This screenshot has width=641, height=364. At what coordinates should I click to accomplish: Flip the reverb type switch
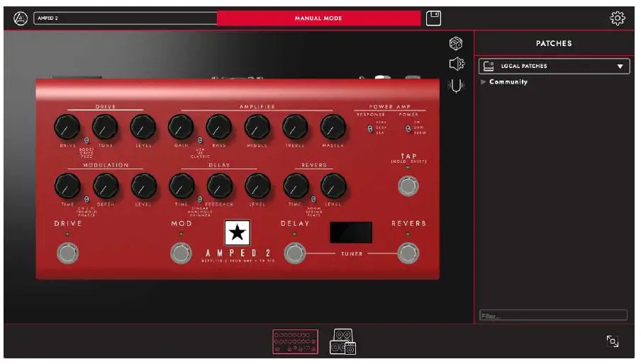[313, 199]
